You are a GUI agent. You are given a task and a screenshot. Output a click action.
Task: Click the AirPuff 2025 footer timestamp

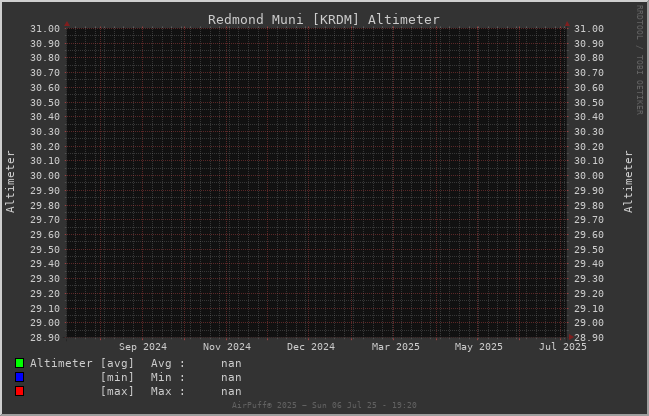(324, 405)
